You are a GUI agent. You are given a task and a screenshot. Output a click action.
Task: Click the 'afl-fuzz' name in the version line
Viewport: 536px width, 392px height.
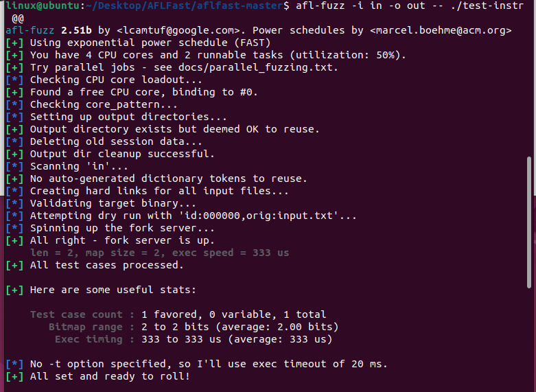click(x=30, y=30)
